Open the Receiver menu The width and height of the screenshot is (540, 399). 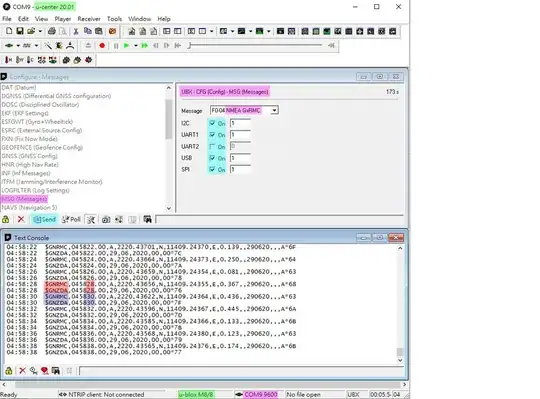coord(89,19)
